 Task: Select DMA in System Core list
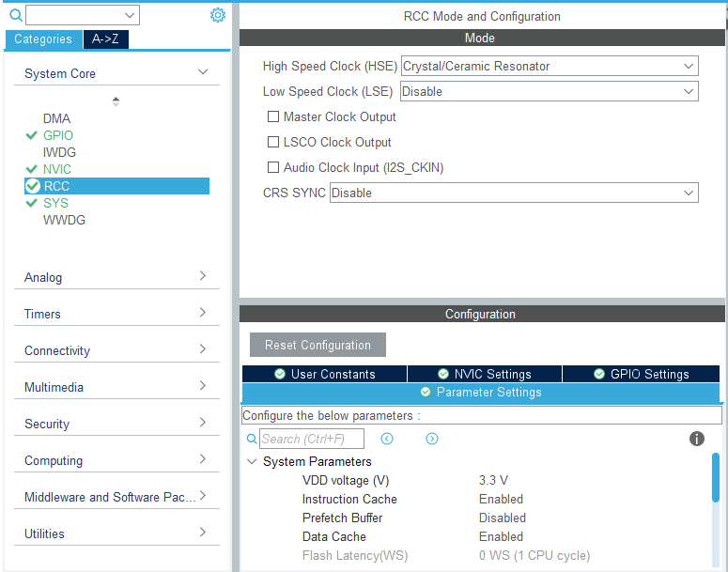point(56,118)
